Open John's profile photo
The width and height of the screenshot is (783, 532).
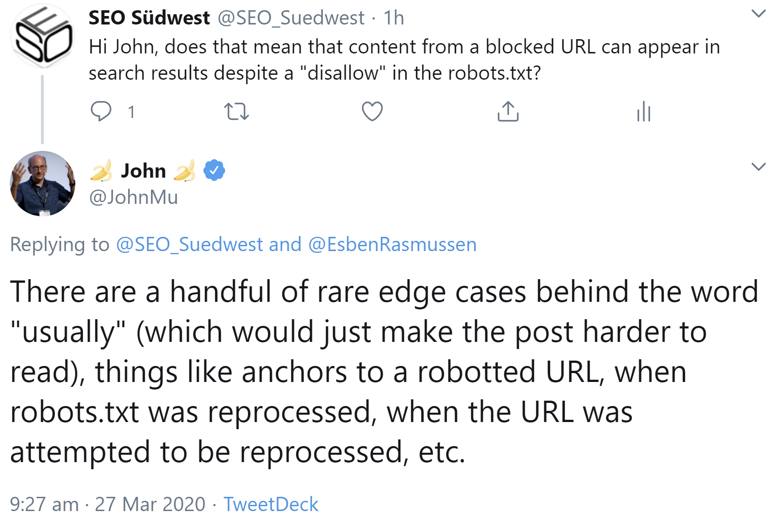coord(42,183)
